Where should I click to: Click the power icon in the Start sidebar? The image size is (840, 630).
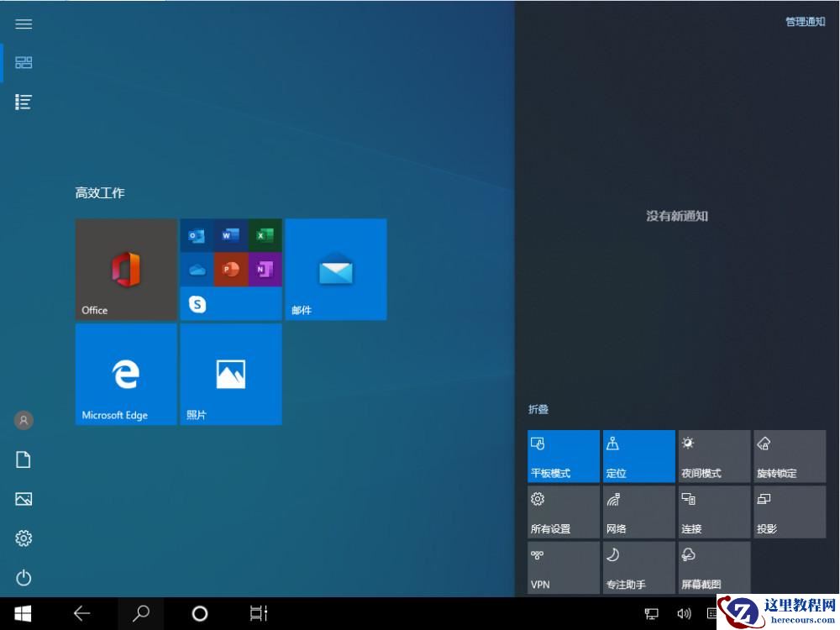pyautogui.click(x=24, y=578)
